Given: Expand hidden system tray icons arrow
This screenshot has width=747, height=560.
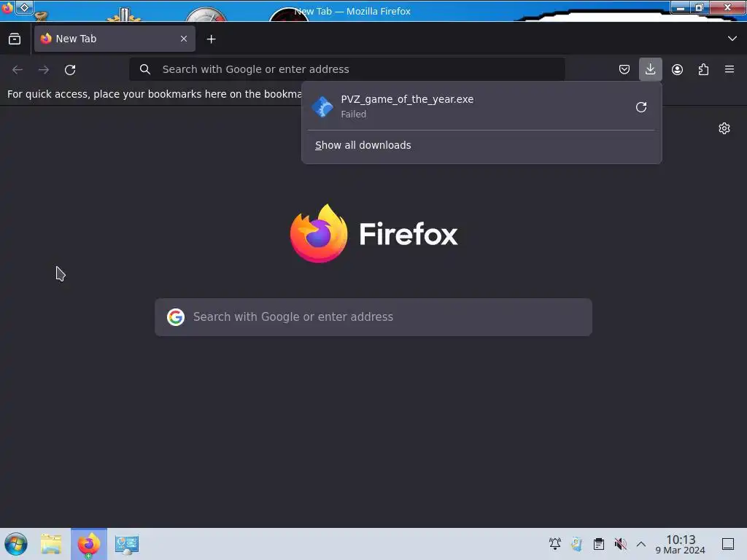Looking at the screenshot, I should [641, 544].
